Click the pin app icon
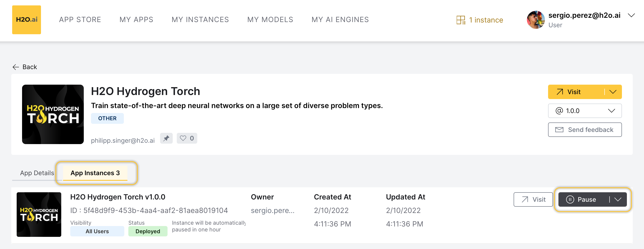 click(x=166, y=138)
